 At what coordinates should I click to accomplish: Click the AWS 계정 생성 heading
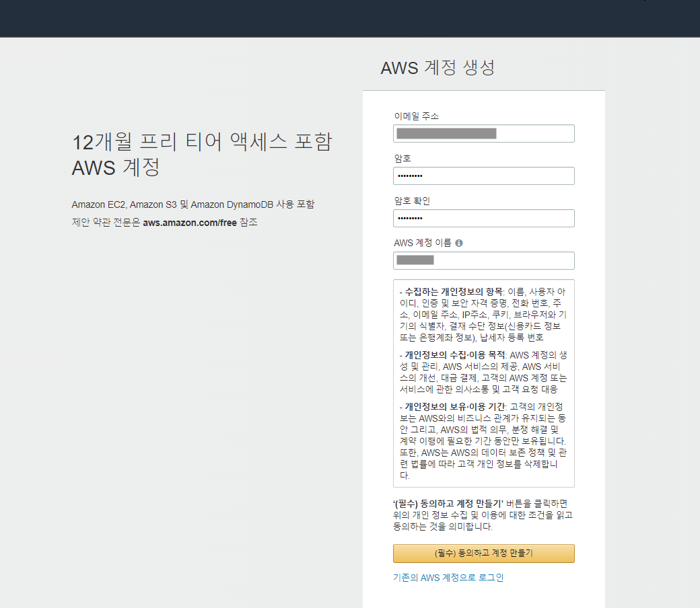pos(438,68)
